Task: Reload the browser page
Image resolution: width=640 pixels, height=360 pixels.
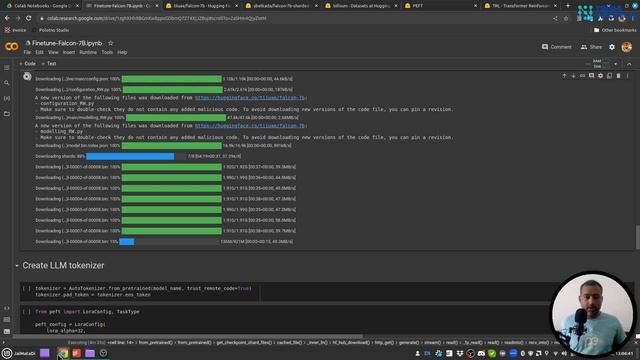Action: click(28, 18)
